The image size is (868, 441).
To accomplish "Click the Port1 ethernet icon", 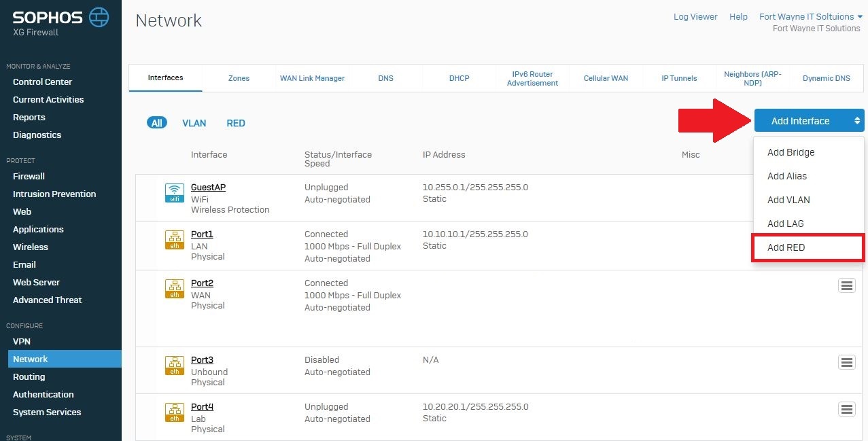I will click(175, 239).
